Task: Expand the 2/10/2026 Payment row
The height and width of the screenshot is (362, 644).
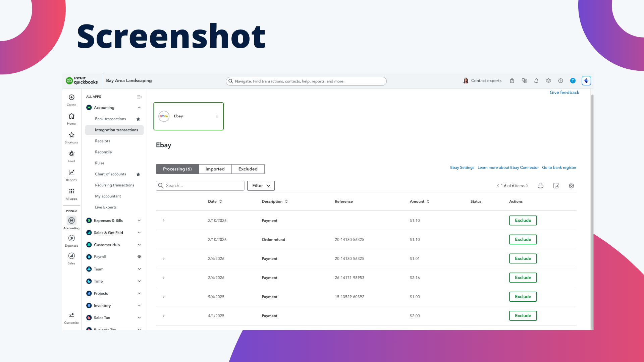Action: pyautogui.click(x=164, y=221)
